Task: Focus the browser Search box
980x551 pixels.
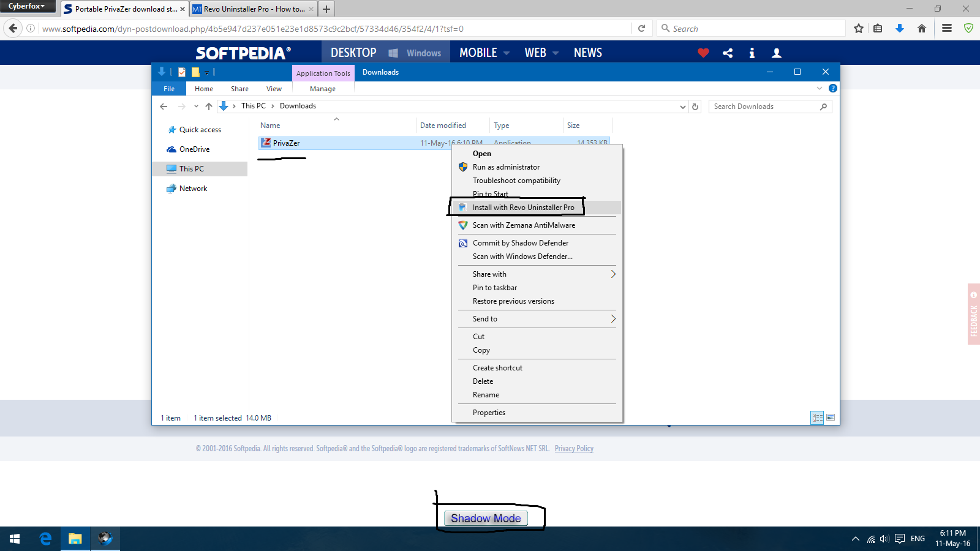Action: pos(751,28)
